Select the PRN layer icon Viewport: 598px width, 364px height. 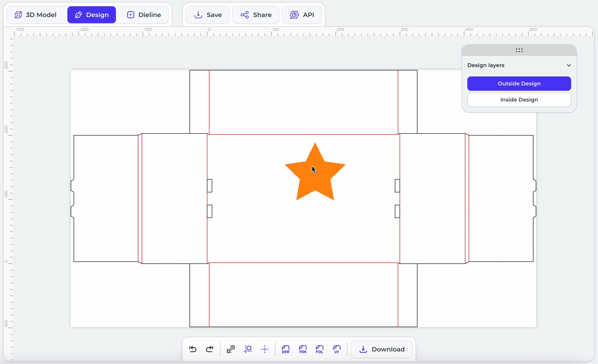[x=303, y=349]
